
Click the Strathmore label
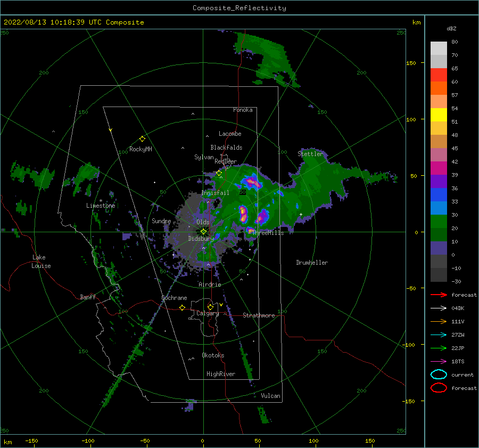coord(259,315)
